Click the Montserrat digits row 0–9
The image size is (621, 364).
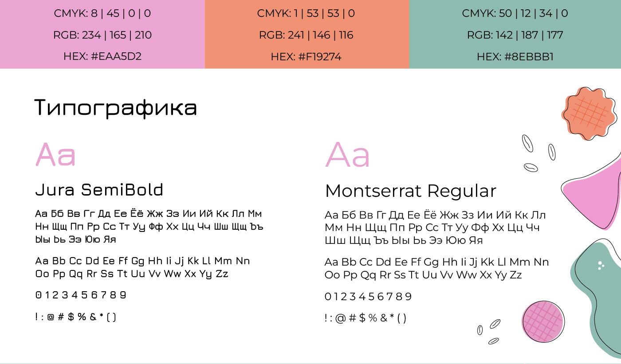coord(368,296)
